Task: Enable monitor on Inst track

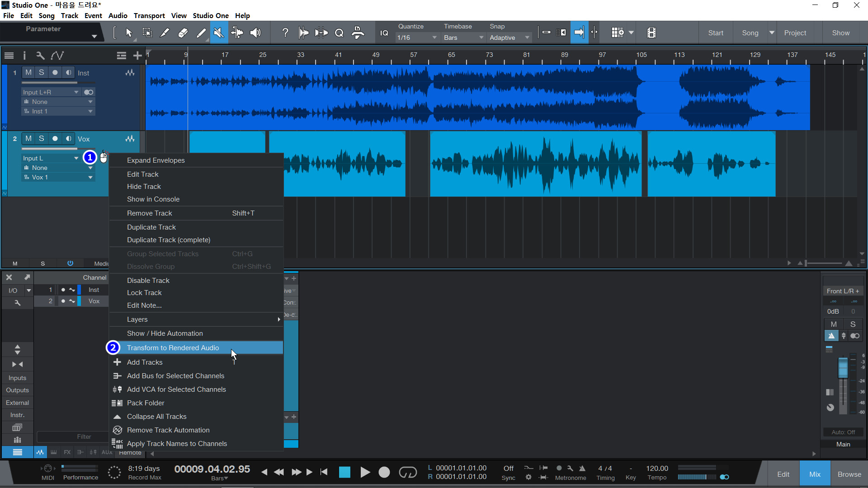Action: 68,72
